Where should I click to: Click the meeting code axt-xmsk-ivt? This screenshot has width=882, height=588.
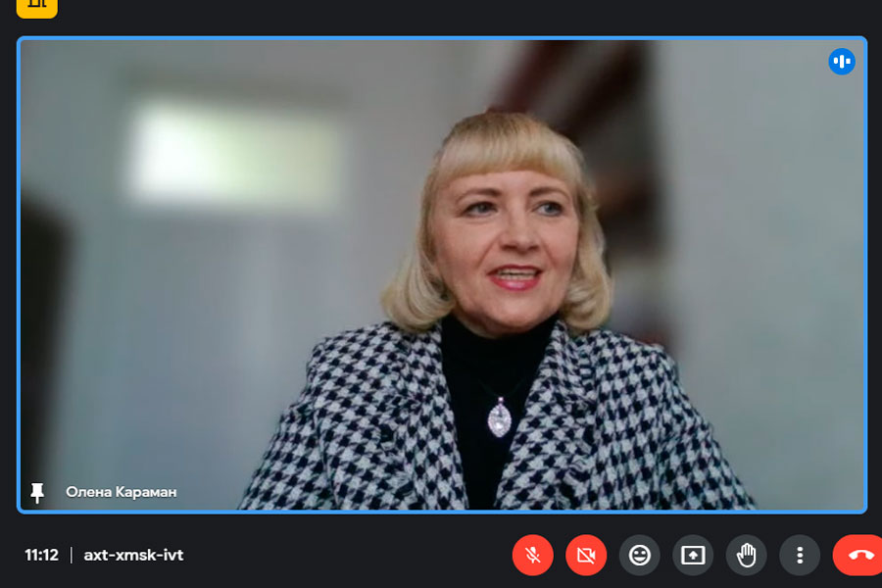133,555
